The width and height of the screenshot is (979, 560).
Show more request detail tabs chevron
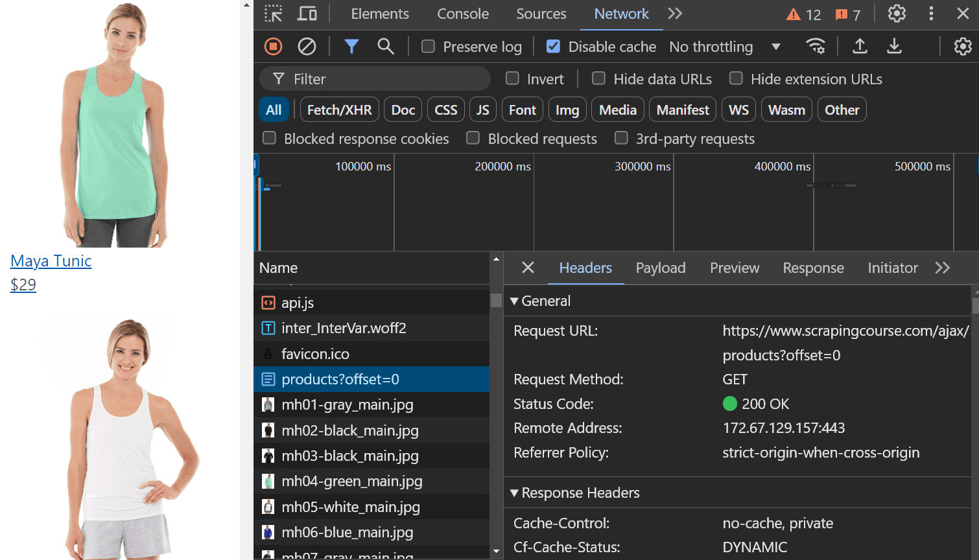(943, 268)
